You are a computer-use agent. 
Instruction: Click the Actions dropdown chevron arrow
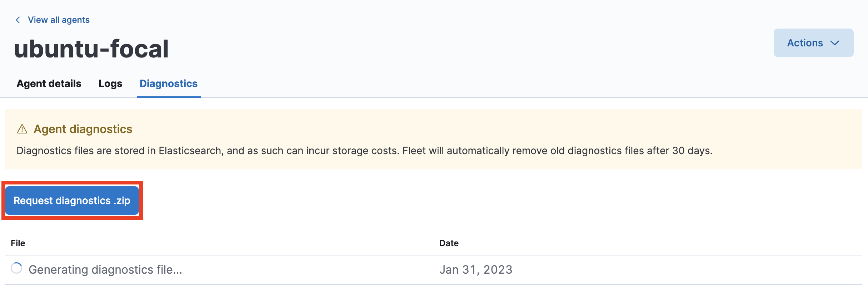(x=835, y=43)
